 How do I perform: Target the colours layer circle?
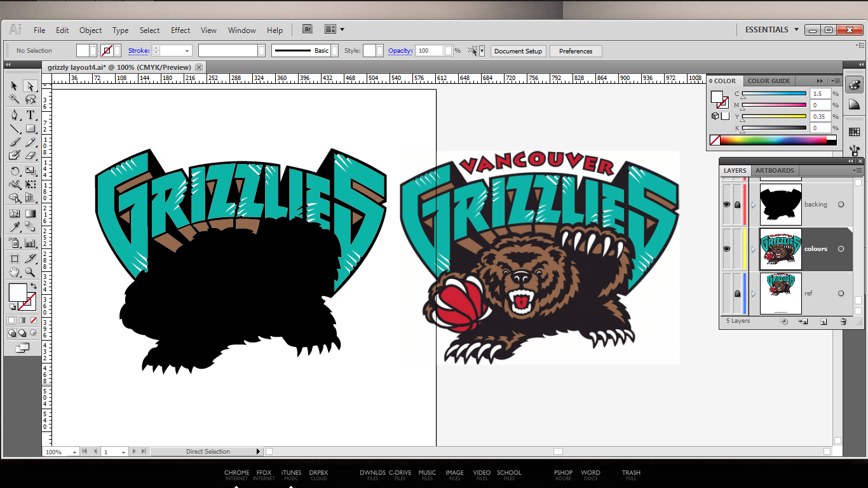coord(841,248)
